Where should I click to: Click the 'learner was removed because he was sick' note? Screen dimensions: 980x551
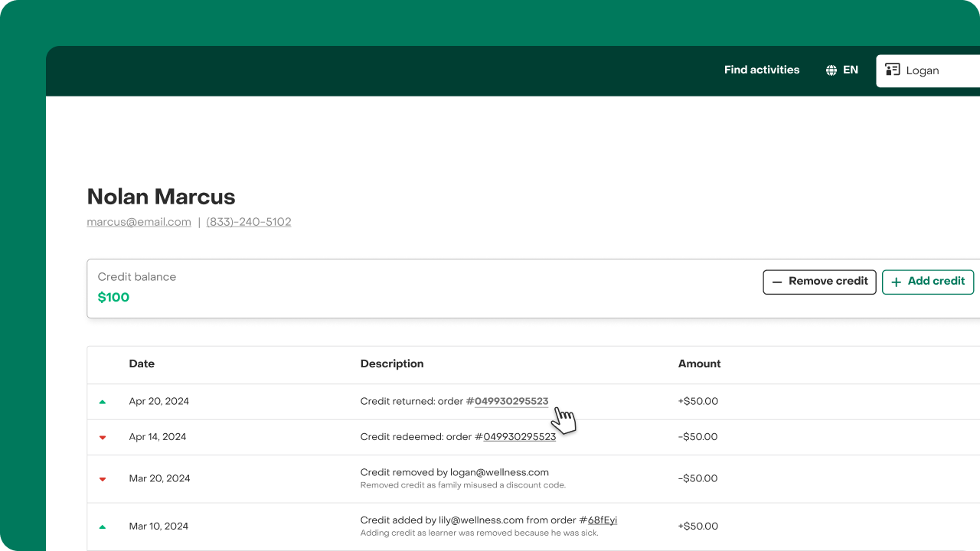pos(479,533)
